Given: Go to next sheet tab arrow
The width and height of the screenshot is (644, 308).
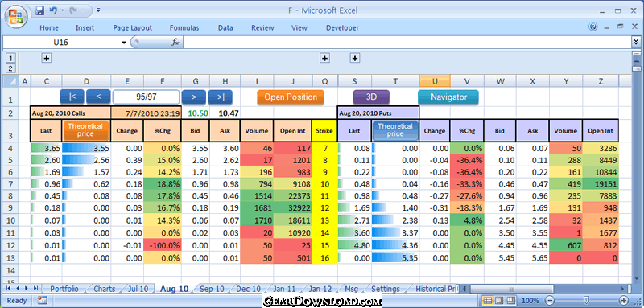Looking at the screenshot, I should (27, 289).
